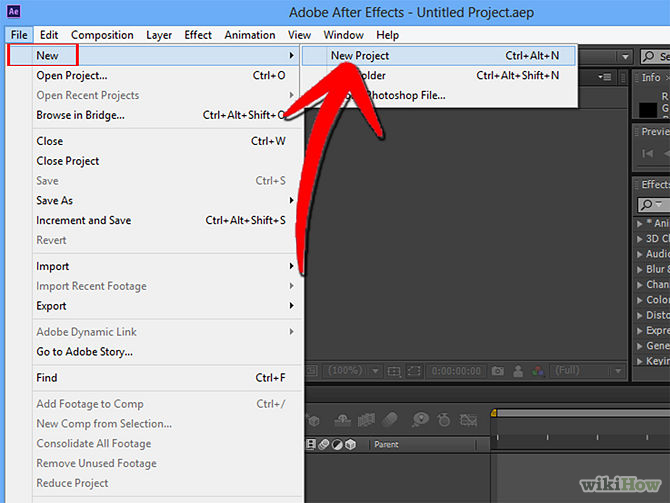Expand the Distort effects category
This screenshot has width=670, height=503.
tap(640, 315)
